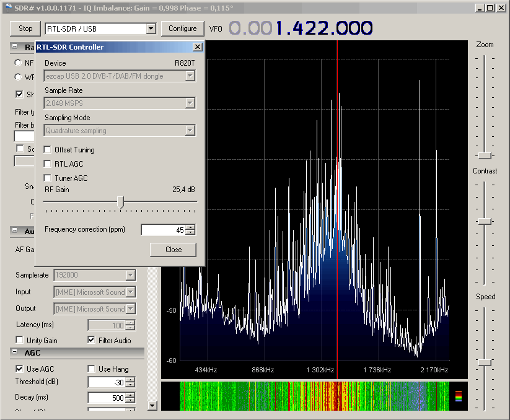Screen dimensions: 510x420
Task: Enable the Use Hang checkbox
Action: coord(92,369)
